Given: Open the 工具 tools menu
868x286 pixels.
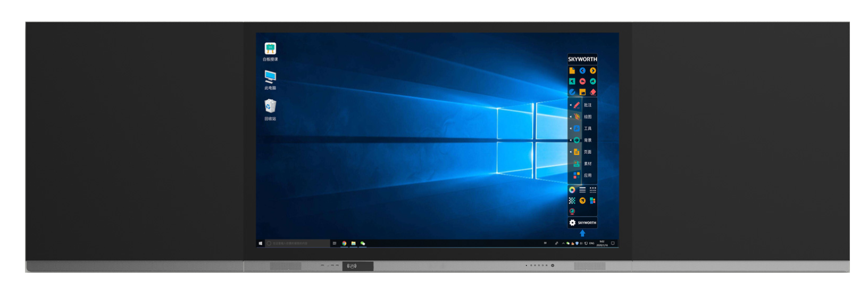Looking at the screenshot, I should coord(583,128).
